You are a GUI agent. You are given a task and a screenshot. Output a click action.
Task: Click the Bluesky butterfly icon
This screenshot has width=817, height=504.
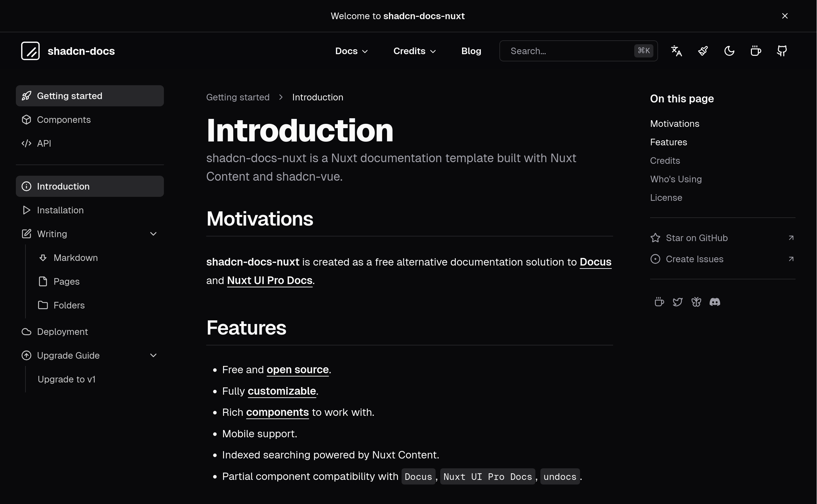coord(696,302)
